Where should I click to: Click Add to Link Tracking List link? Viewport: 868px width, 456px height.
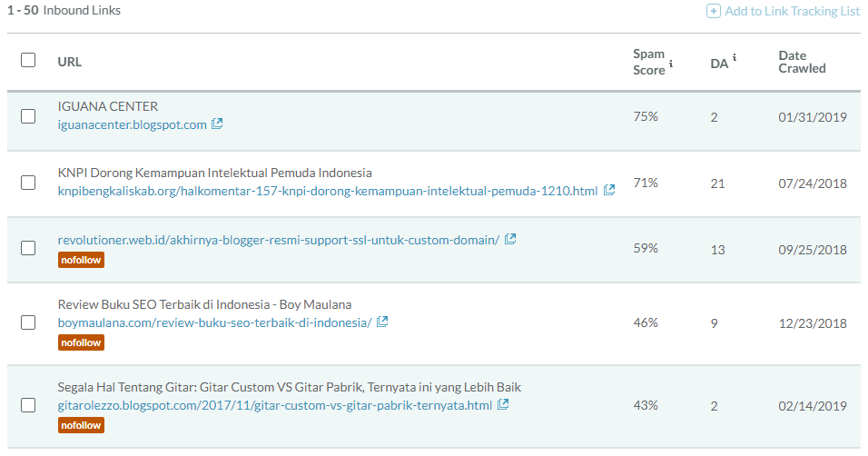pyautogui.click(x=792, y=11)
